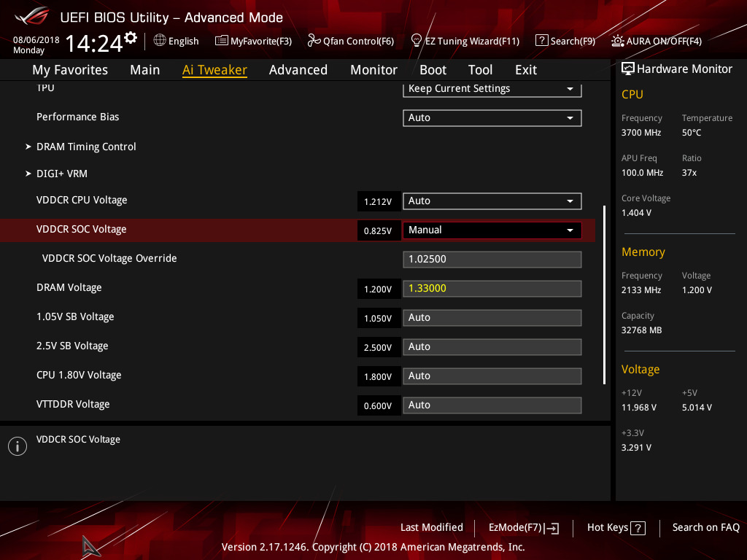Viewport: 747px width, 560px height.
Task: Click the settings list scrollbar
Action: [604, 295]
